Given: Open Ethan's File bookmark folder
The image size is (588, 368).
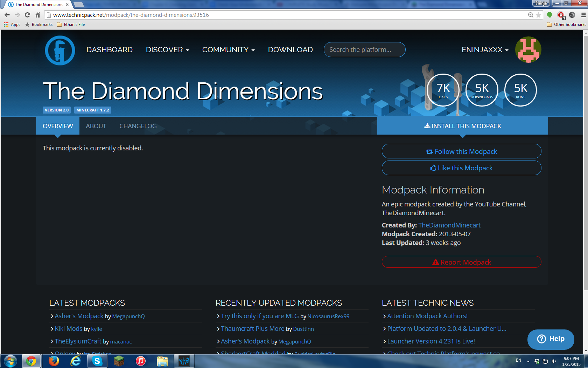Looking at the screenshot, I should 71,25.
